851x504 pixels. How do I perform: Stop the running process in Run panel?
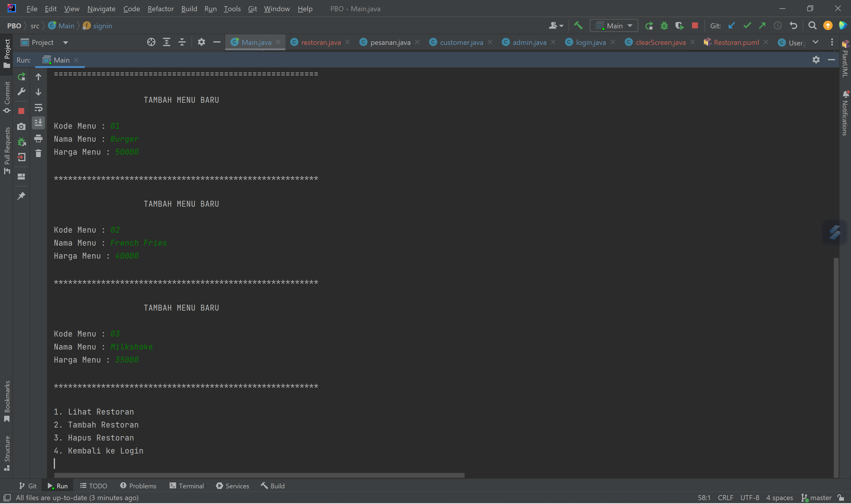click(21, 111)
